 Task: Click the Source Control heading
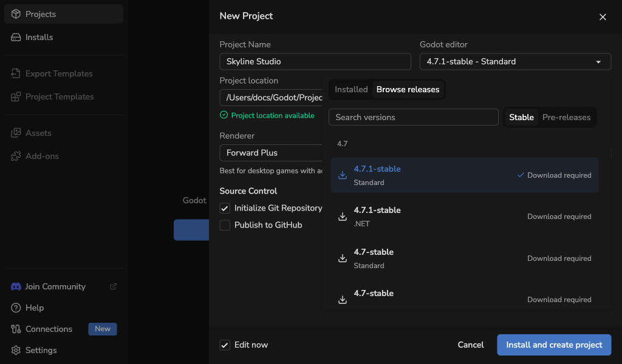pyautogui.click(x=248, y=191)
